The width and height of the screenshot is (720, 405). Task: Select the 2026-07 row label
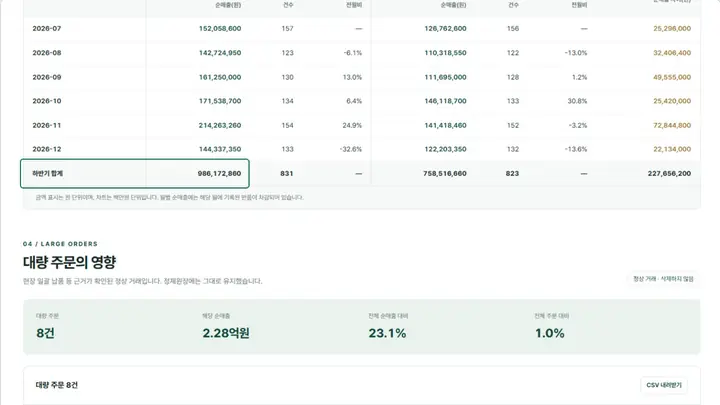coord(47,28)
